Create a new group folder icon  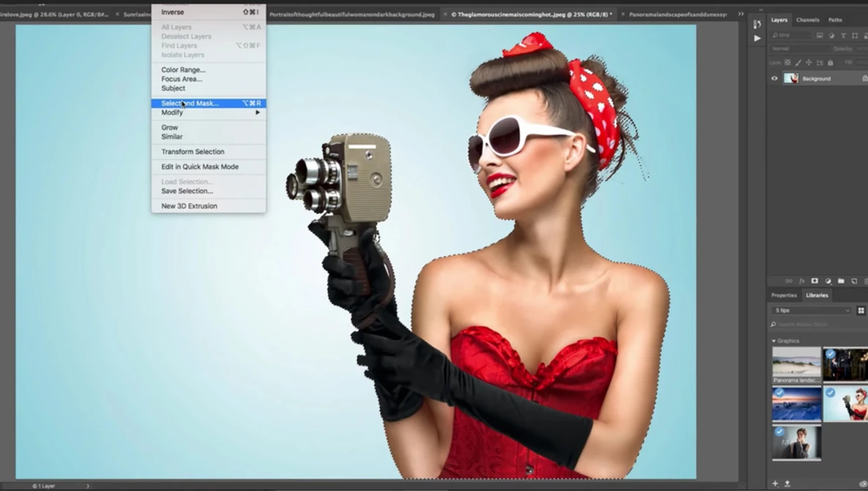click(x=841, y=281)
